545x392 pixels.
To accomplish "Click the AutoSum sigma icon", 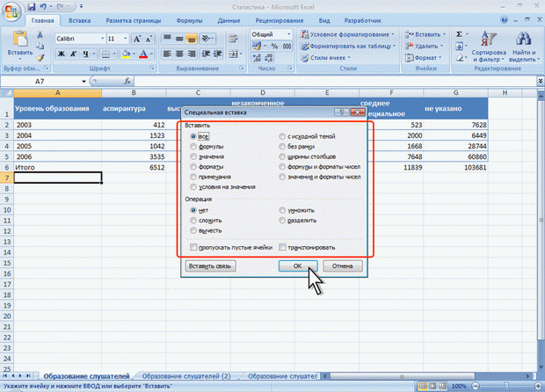I will (x=459, y=34).
